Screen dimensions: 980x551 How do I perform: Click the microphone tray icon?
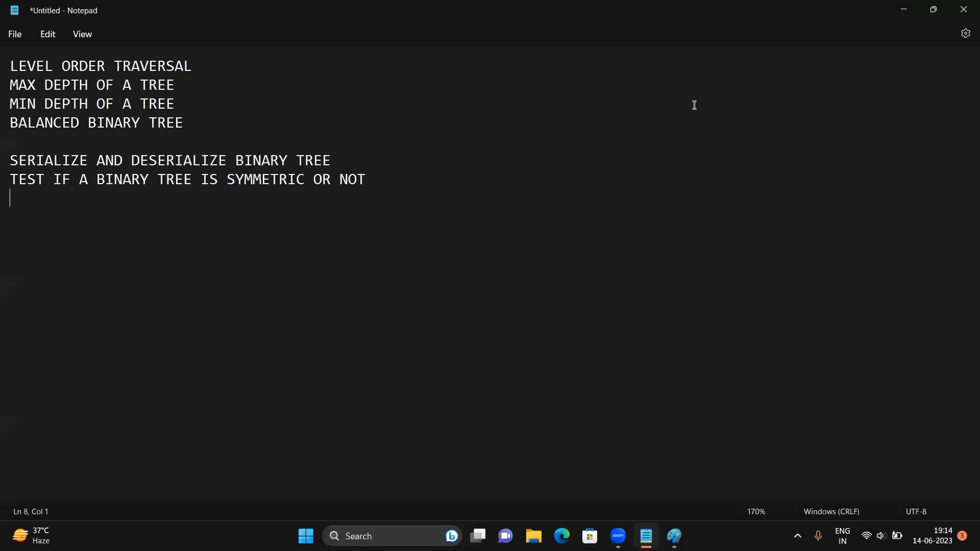[x=818, y=536]
